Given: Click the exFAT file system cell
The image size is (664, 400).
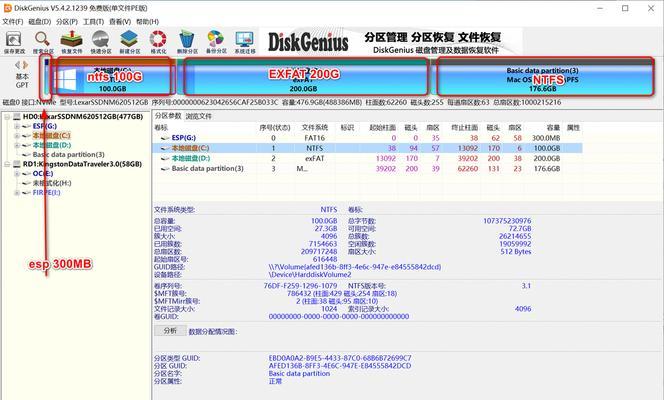Looking at the screenshot, I should point(315,158).
